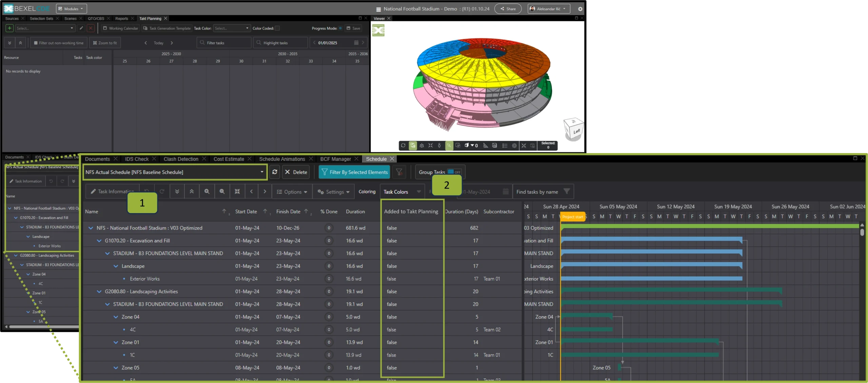Screen dimensions: 868x383
Task: Click the Working Calendar button
Action: (121, 28)
